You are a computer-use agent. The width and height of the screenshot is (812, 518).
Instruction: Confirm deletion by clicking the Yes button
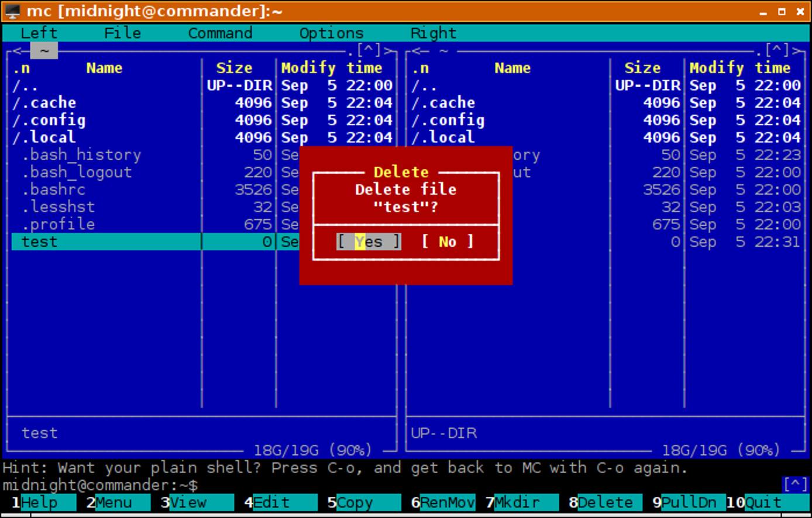[x=368, y=241]
